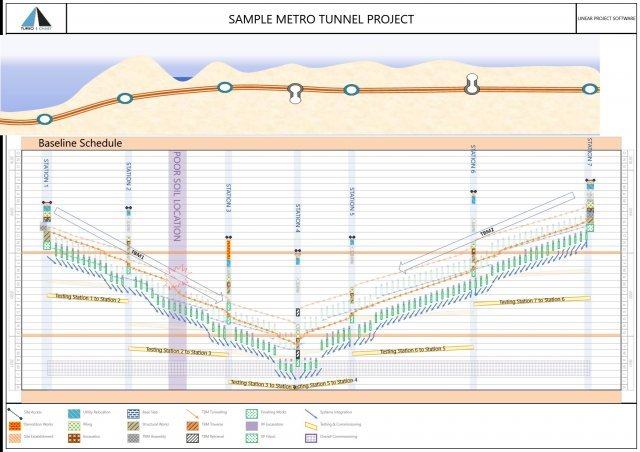Click the Systems Integration legend line symbol
640x452 pixels.
coord(311,413)
